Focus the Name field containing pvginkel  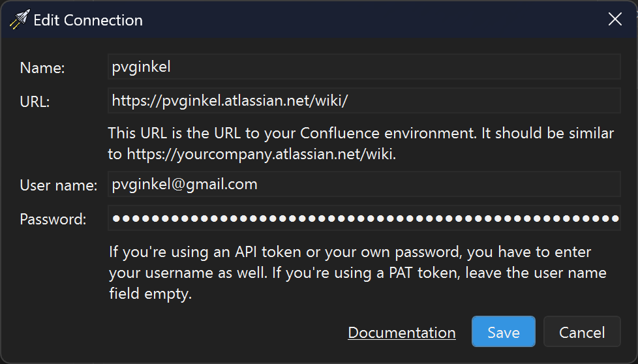364,67
